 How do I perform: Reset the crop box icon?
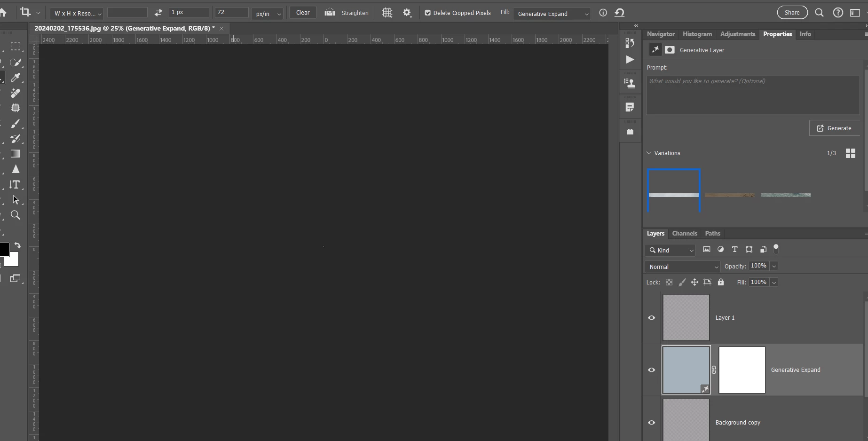coord(620,13)
